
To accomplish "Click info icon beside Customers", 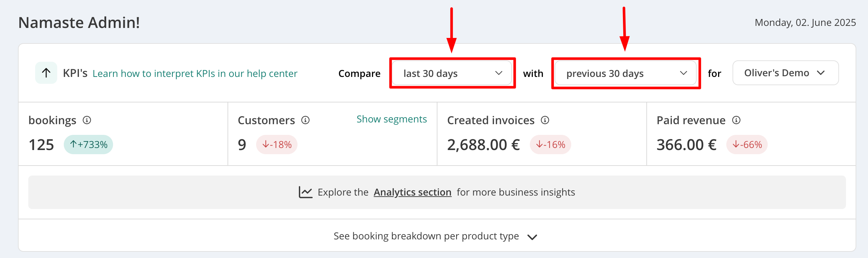I will coord(305,120).
